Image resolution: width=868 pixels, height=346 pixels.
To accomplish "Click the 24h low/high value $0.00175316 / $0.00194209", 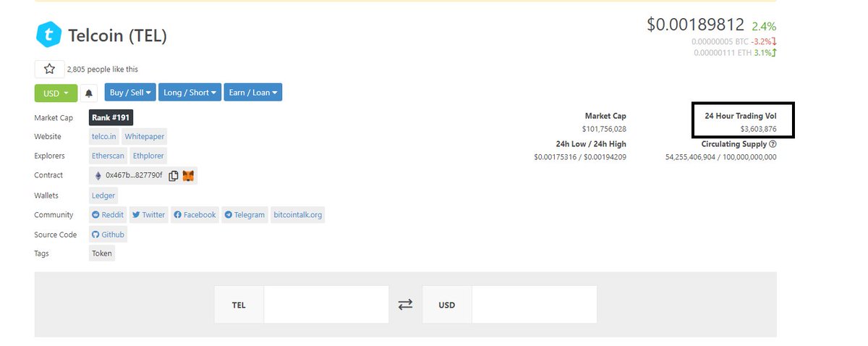I will 580,156.
